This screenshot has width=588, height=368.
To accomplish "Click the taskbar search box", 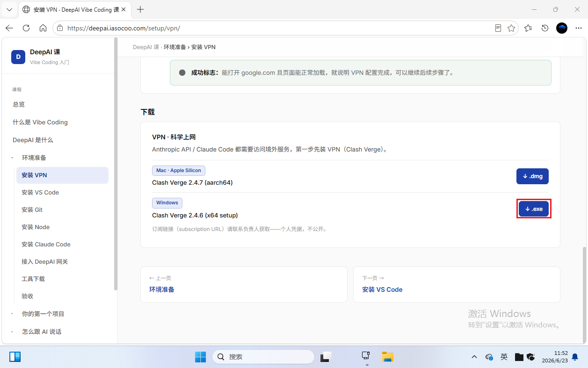I will point(263,357).
